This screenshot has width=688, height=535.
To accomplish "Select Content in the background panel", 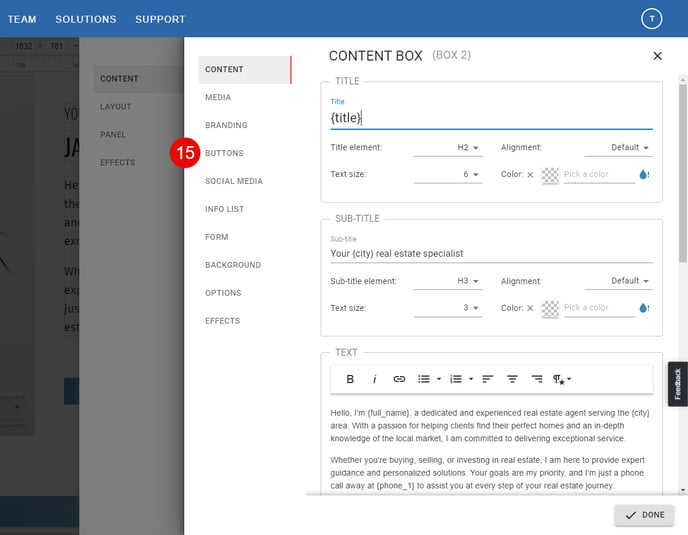I will click(139, 79).
